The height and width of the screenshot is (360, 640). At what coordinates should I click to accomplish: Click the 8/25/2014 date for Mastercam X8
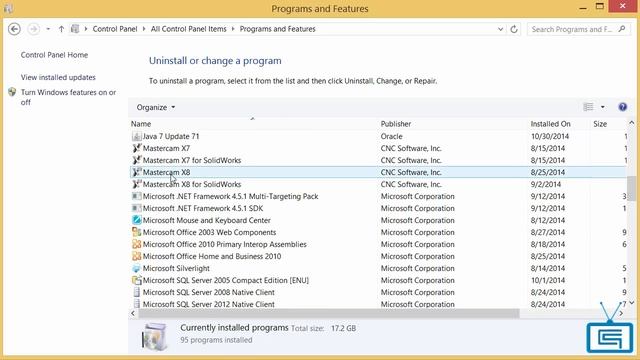click(548, 172)
